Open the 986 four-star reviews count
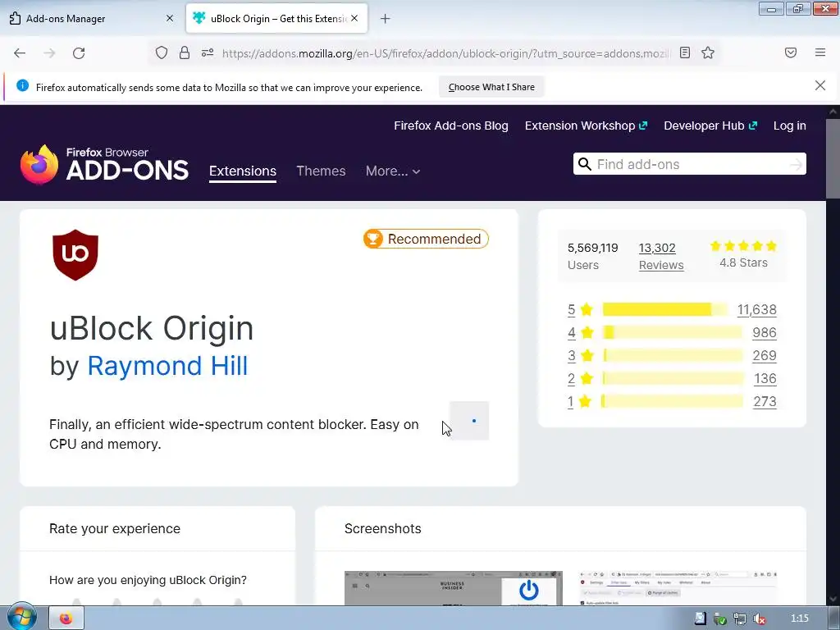This screenshot has width=840, height=630. (765, 333)
